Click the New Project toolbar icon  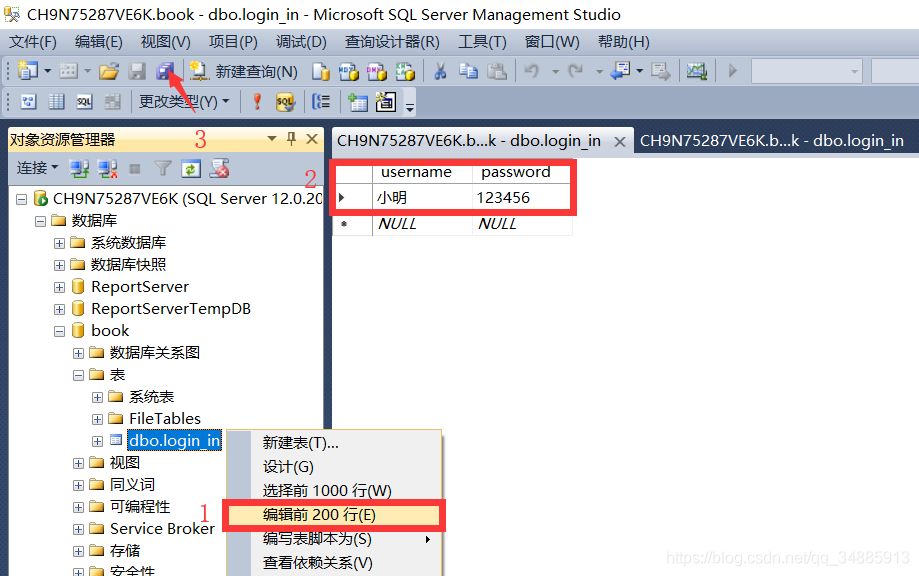28,71
